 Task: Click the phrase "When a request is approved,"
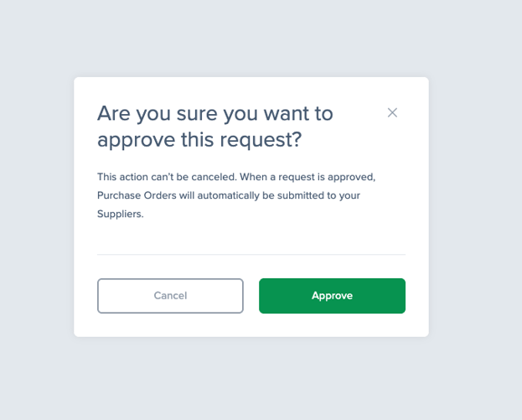coord(308,177)
